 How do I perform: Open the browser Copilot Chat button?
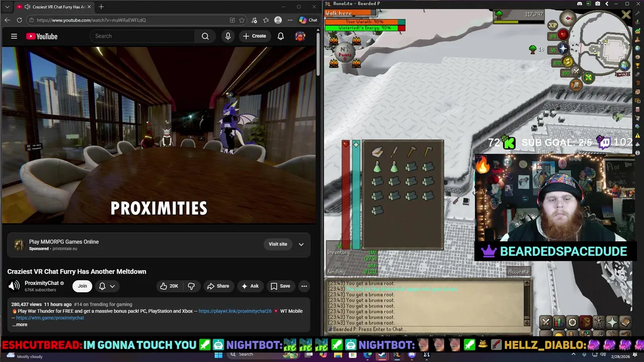coord(308,20)
